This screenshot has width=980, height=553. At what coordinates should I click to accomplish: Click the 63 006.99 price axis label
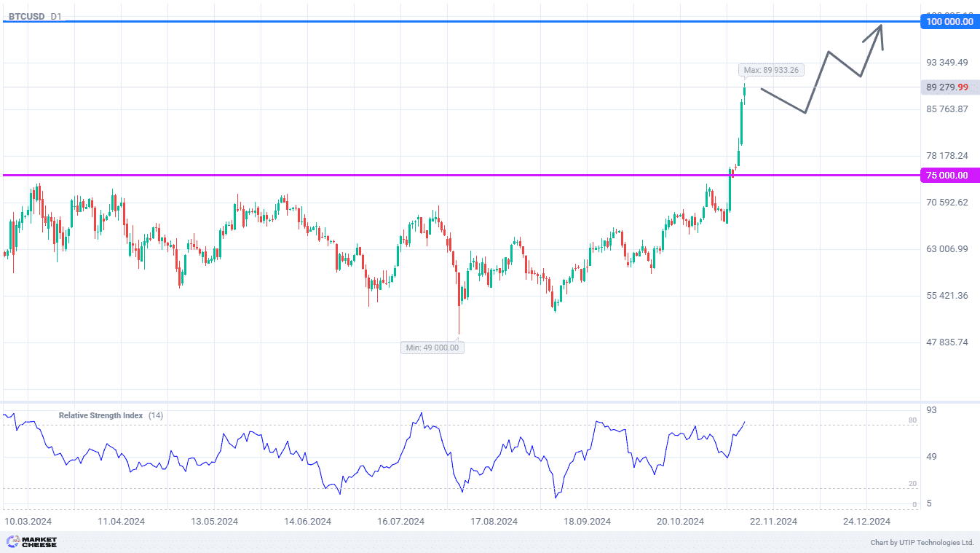(x=947, y=249)
